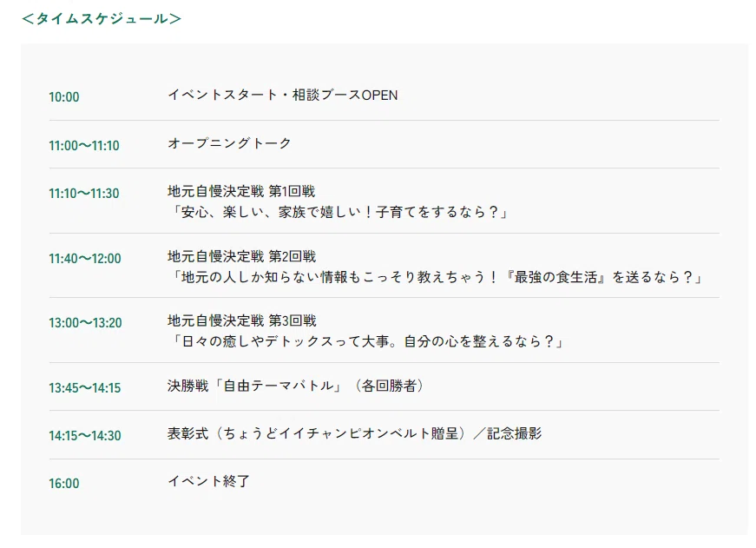
Task: Select the 11:40〜12:00 time slot
Action: point(85,259)
